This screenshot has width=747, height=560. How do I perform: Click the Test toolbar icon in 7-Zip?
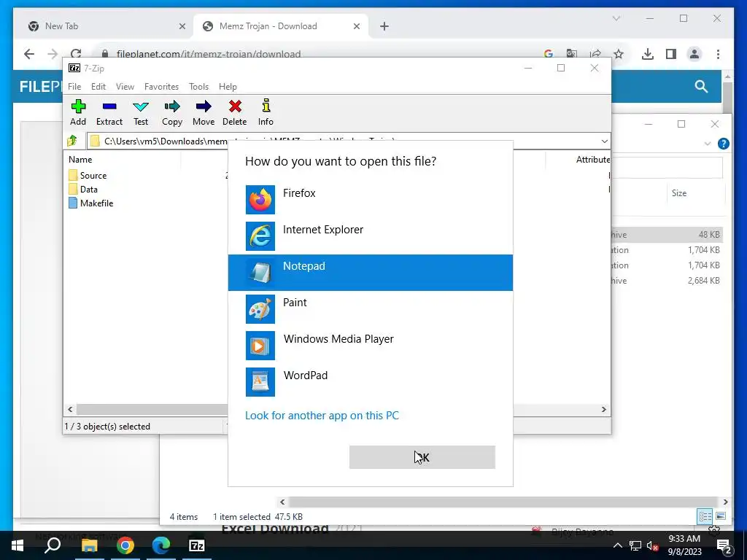(x=141, y=112)
